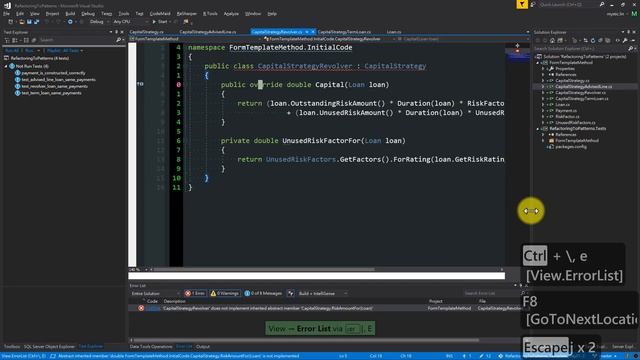Expand the Properties node
The image size is (640, 360).
point(543,69)
